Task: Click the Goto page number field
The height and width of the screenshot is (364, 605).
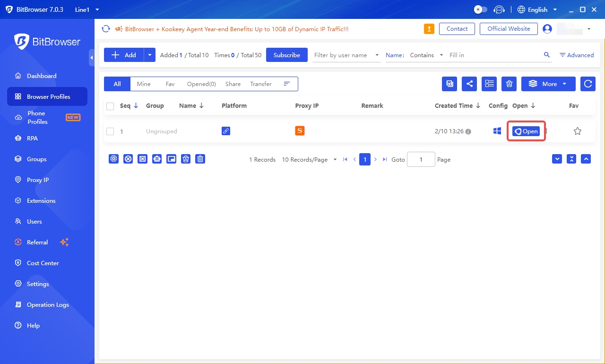Action: pos(421,160)
